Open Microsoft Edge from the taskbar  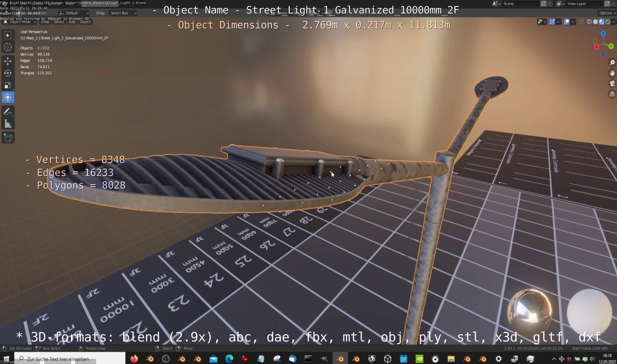pyautogui.click(x=229, y=359)
